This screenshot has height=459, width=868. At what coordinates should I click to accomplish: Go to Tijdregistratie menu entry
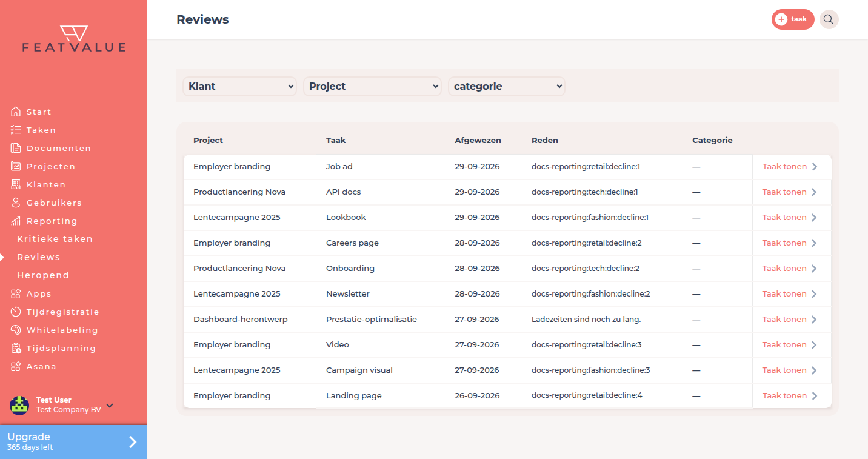tap(63, 312)
